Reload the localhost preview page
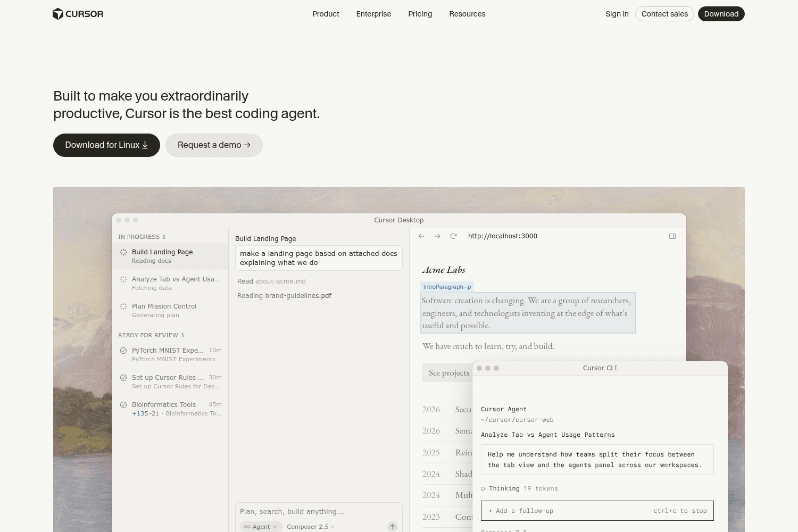This screenshot has height=532, width=798. [x=453, y=236]
